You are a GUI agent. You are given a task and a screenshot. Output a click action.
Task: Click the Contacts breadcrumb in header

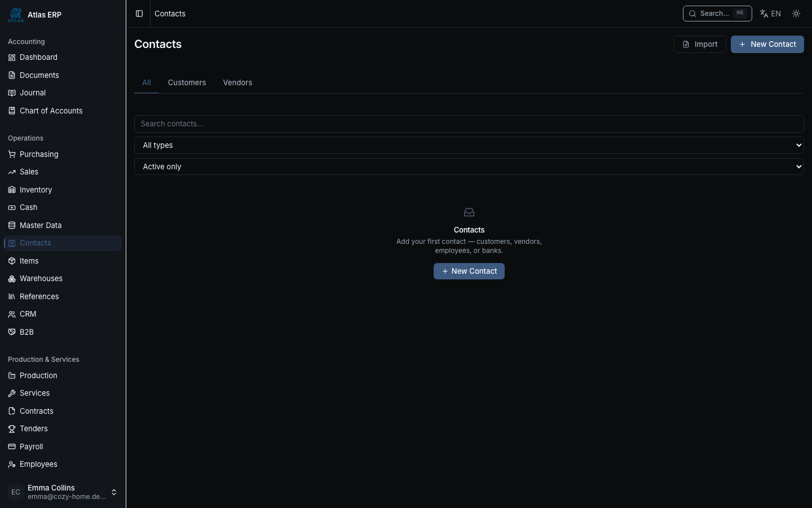[170, 14]
